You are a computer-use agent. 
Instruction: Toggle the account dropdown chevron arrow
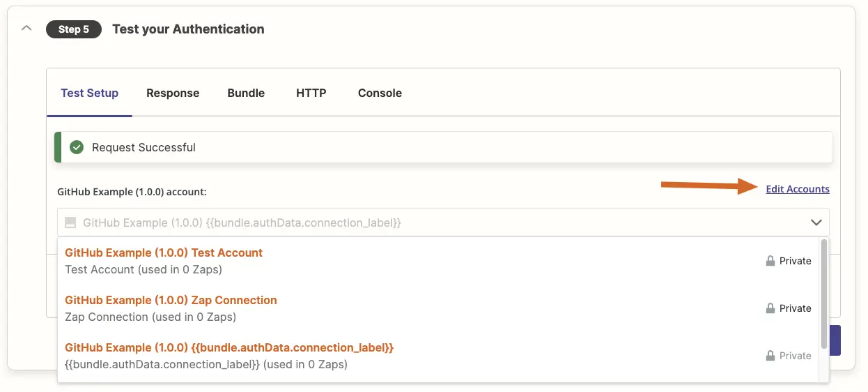[x=816, y=223]
